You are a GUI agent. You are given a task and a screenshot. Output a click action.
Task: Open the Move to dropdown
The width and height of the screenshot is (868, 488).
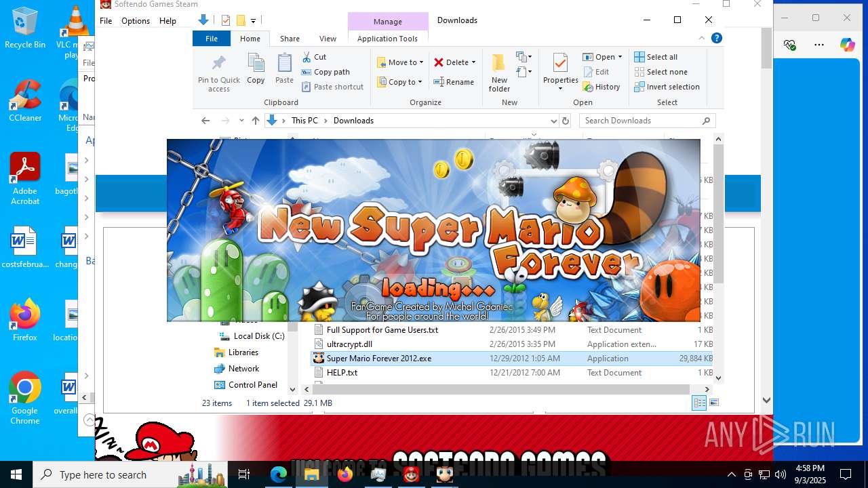click(x=400, y=62)
